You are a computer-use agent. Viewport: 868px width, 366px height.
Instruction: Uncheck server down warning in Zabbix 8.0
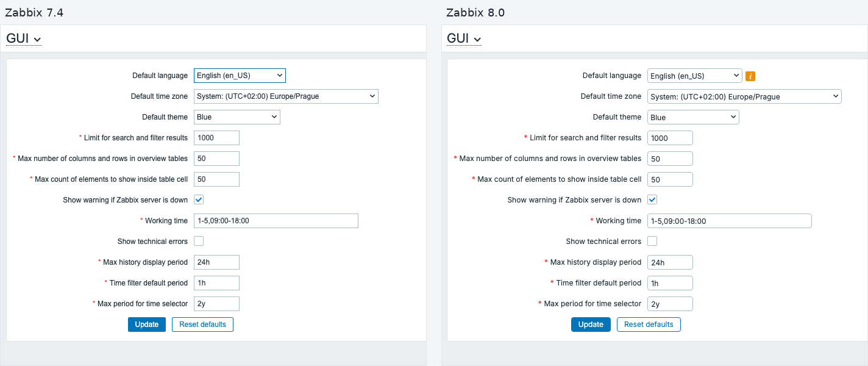coord(652,199)
